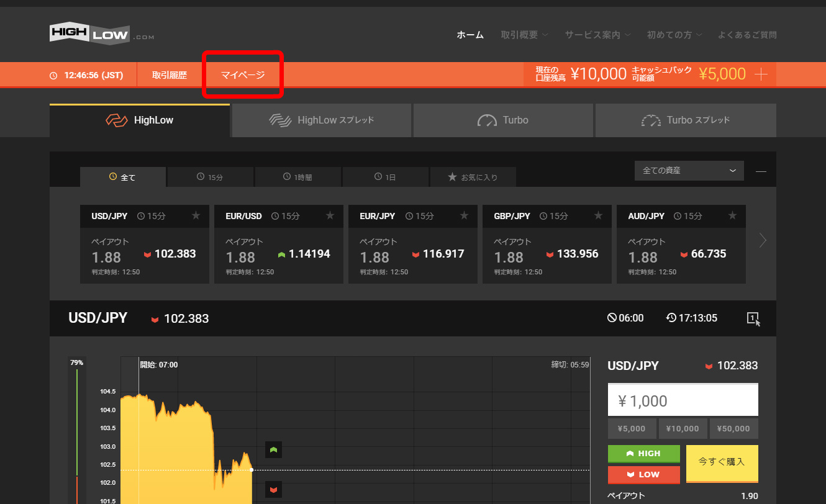
Task: Select the EUR/JPY 15分 asset card
Action: [x=413, y=245]
